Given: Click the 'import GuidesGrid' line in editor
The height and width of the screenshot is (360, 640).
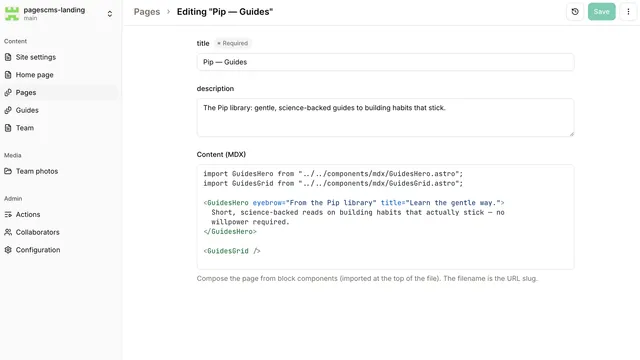Looking at the screenshot, I should (x=333, y=184).
